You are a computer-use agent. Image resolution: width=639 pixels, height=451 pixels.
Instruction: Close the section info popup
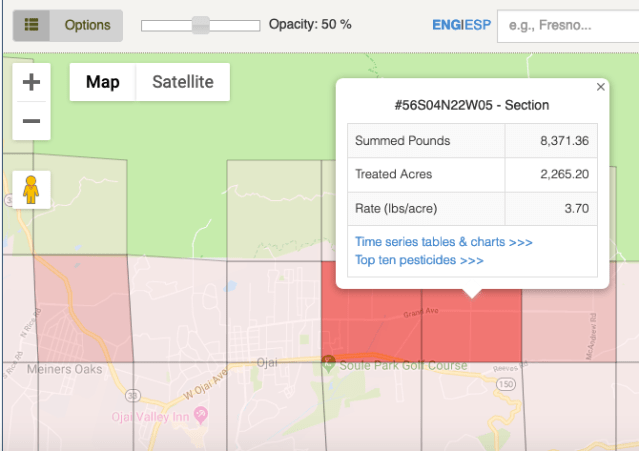coord(600,87)
